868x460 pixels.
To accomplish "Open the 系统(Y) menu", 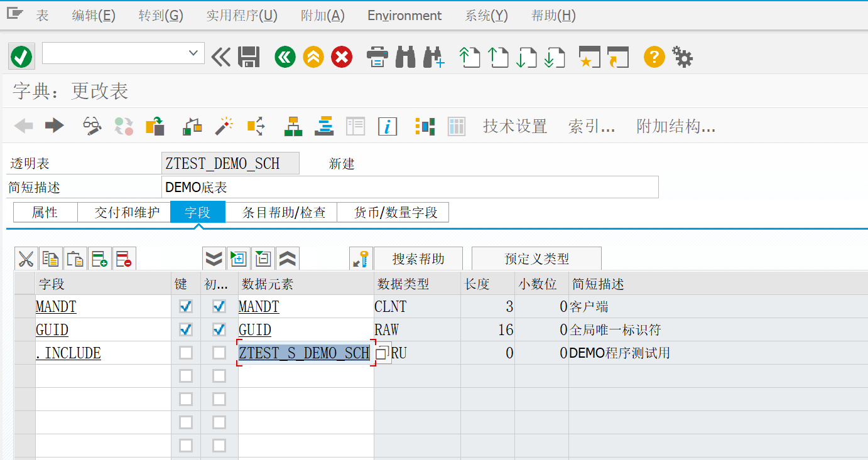I will [x=487, y=16].
